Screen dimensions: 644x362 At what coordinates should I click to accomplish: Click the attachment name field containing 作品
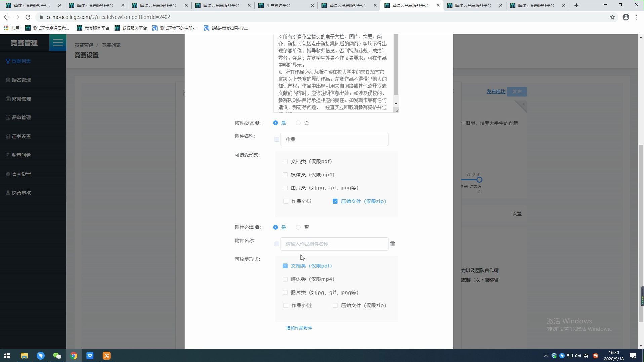(334, 139)
